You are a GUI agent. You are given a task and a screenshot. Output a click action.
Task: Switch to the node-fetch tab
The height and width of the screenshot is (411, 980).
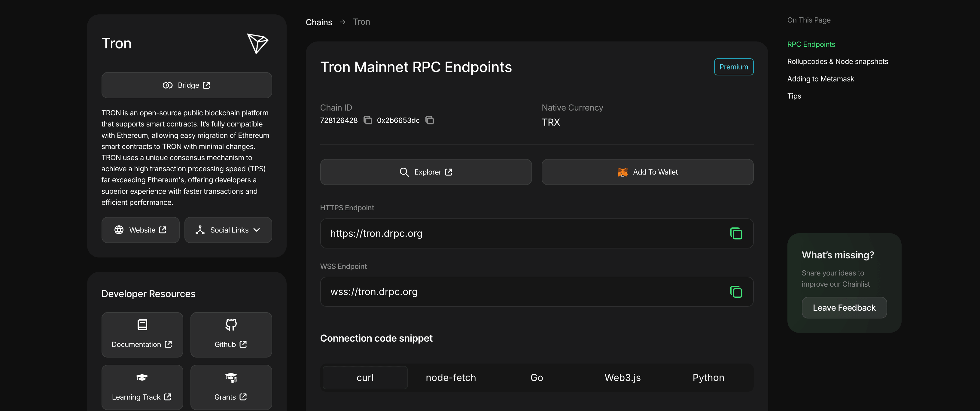pyautogui.click(x=450, y=378)
